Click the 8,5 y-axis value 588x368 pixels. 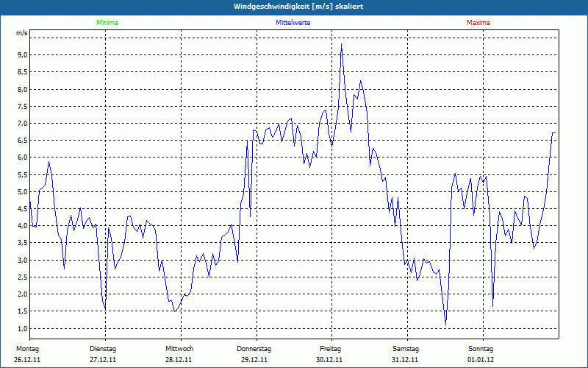tap(23, 71)
